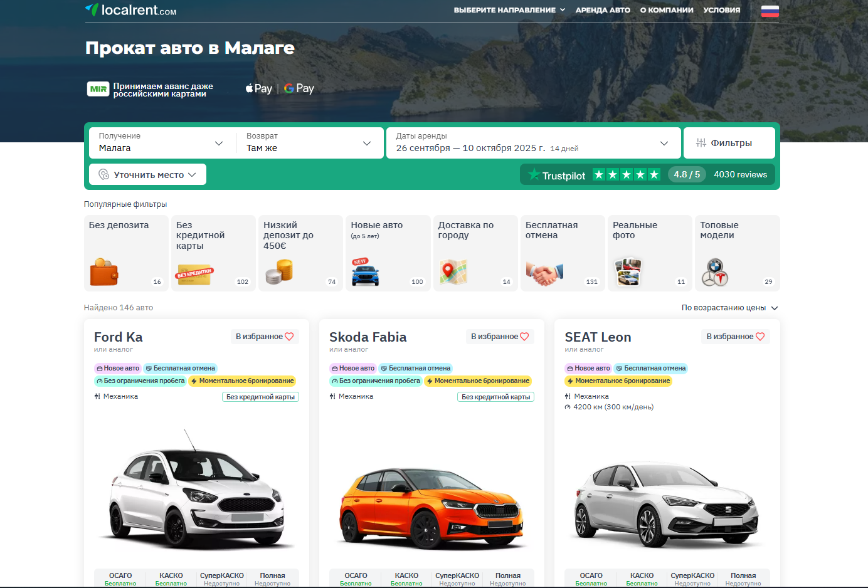Open the 'Возврат' return location dropdown
Image resolution: width=868 pixels, height=588 pixels.
click(x=309, y=143)
